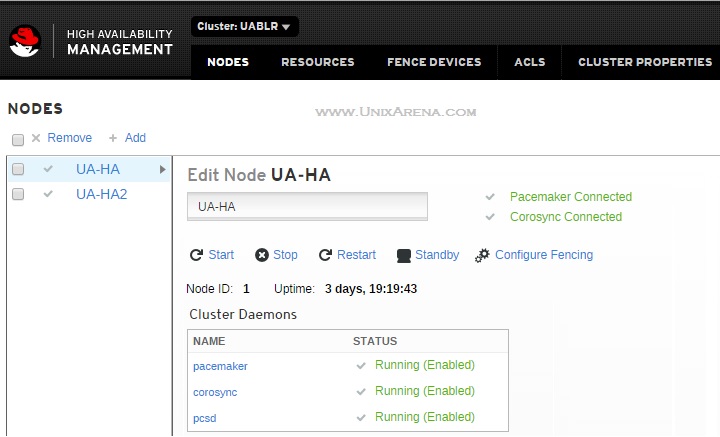Viewport: 720px width, 437px height.
Task: Click the checkmark status icon for UA-HA
Action: click(48, 169)
